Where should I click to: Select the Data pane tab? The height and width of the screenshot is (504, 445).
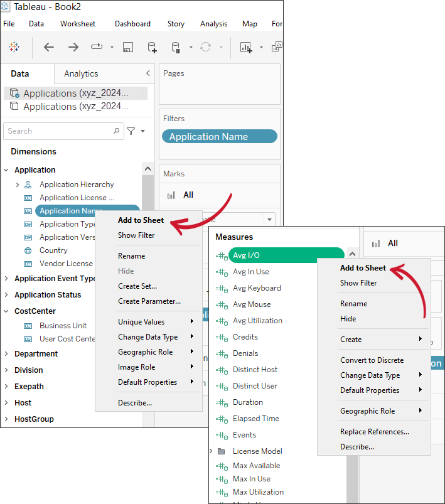tap(20, 73)
